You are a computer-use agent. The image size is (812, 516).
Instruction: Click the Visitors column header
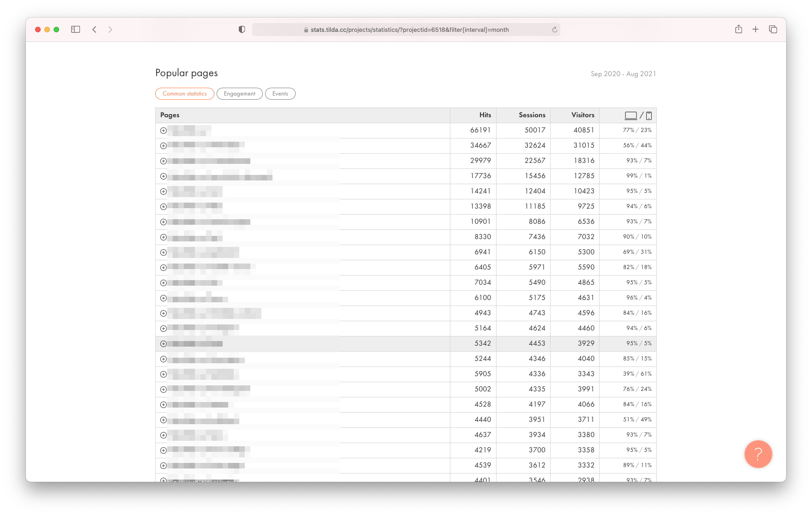[x=582, y=115]
